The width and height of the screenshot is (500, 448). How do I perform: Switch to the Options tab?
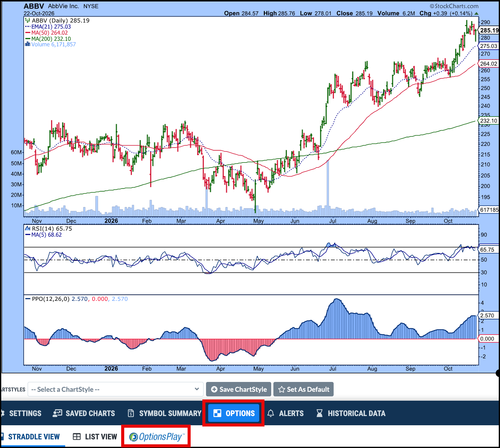tap(234, 413)
